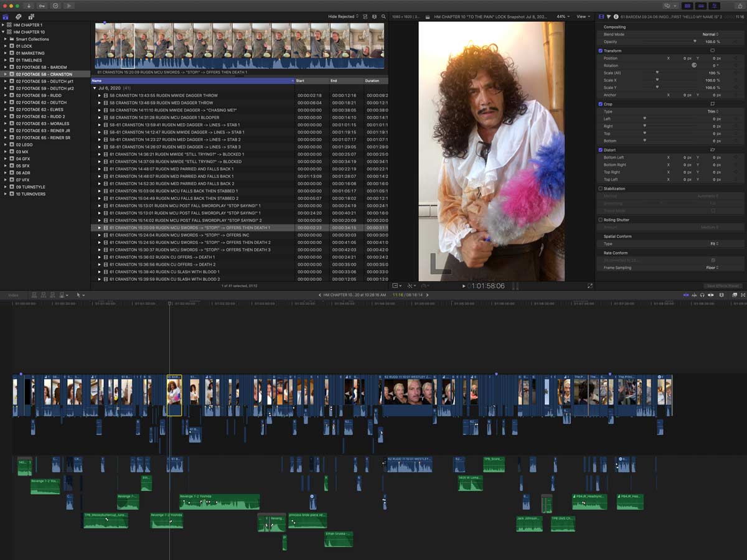
Task: Open the select tool arrow dropdown
Action: pos(80,295)
